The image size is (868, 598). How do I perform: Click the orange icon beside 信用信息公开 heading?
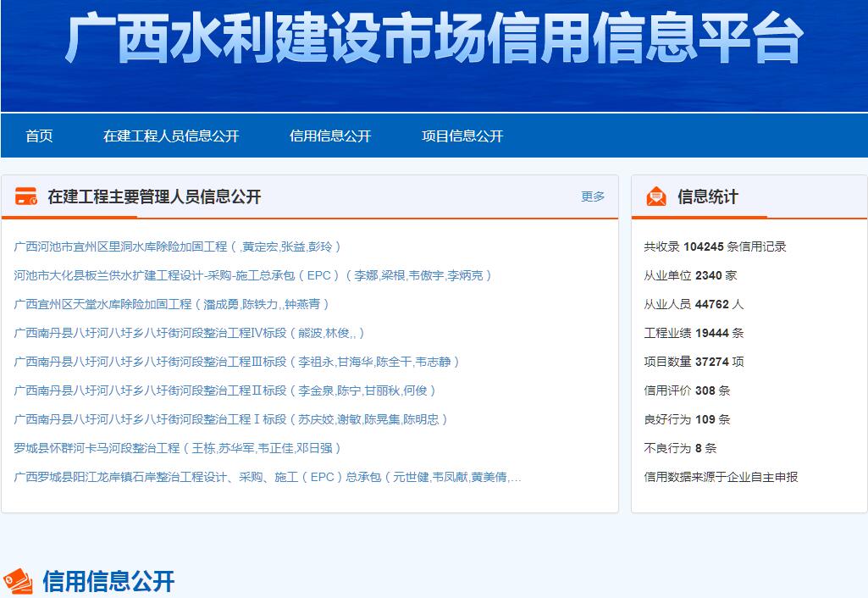(18, 581)
